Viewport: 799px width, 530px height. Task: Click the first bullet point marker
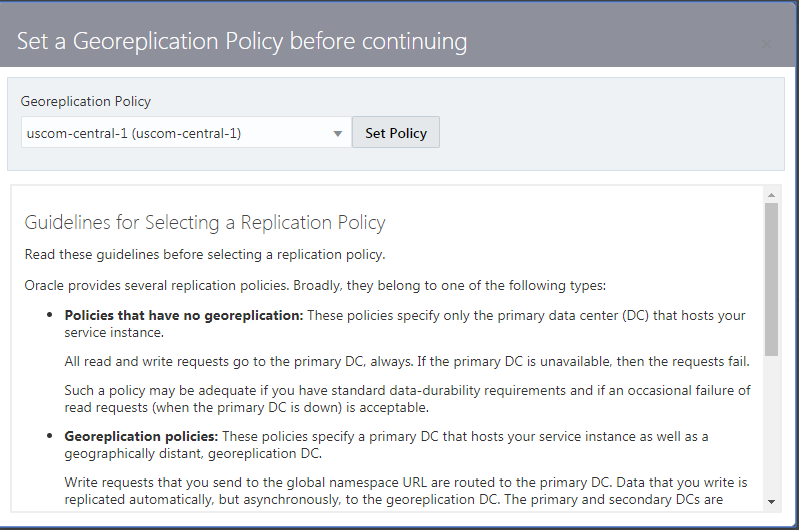pyautogui.click(x=50, y=316)
